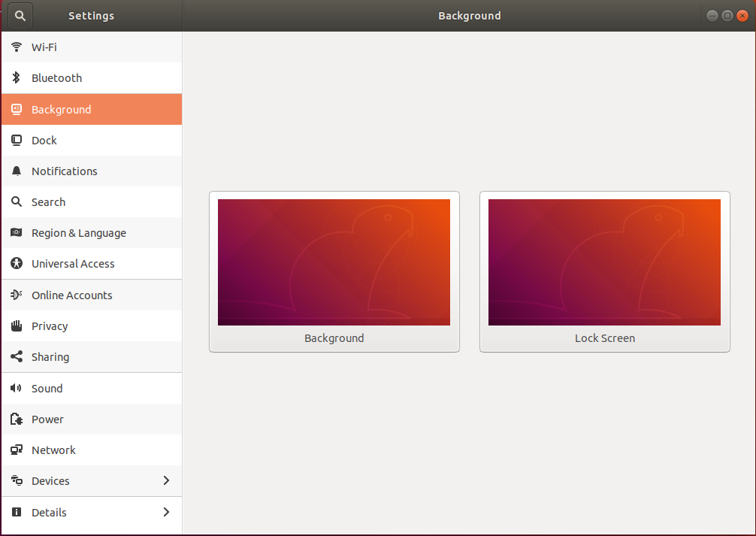This screenshot has height=536, width=756.
Task: Expand Devices submenu with chevron arrow
Action: pos(166,480)
